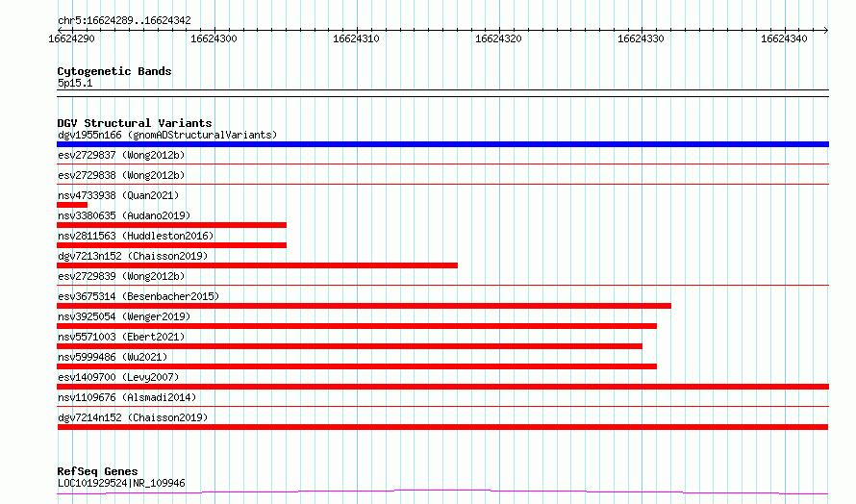Image resolution: width=856 pixels, height=504 pixels.
Task: Click the esv1409700 Levy2007 red bar
Action: tap(442, 387)
